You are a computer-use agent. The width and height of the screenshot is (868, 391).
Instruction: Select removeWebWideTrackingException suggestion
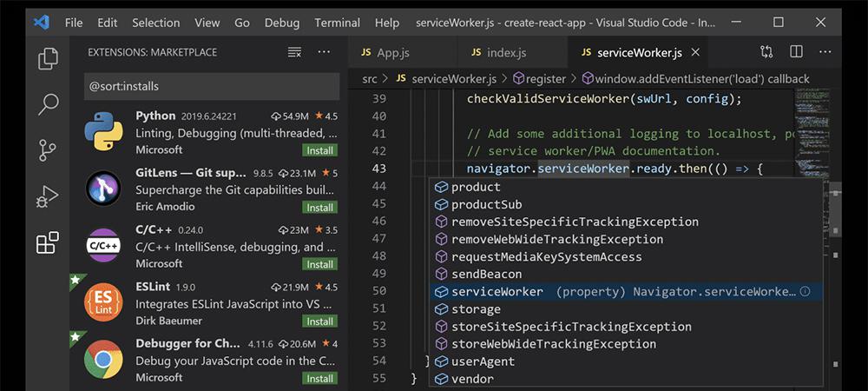(x=626, y=239)
